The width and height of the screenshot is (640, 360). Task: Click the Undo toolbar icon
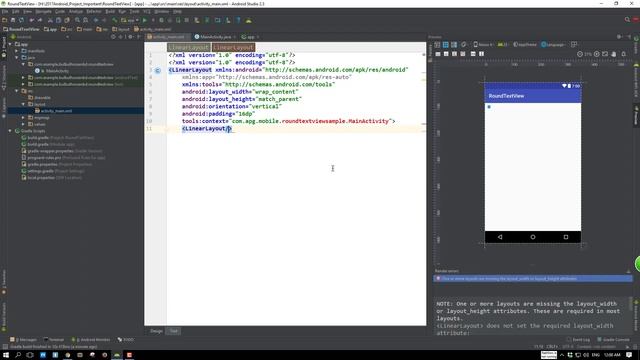(x=32, y=20)
